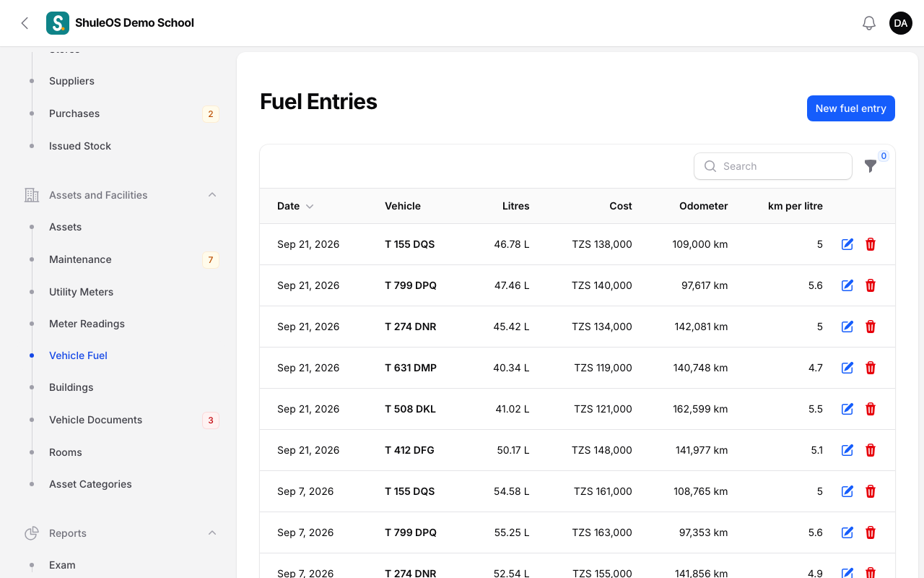The width and height of the screenshot is (924, 578).
Task: Select the Vehicle Fuel sidebar item
Action: (78, 355)
